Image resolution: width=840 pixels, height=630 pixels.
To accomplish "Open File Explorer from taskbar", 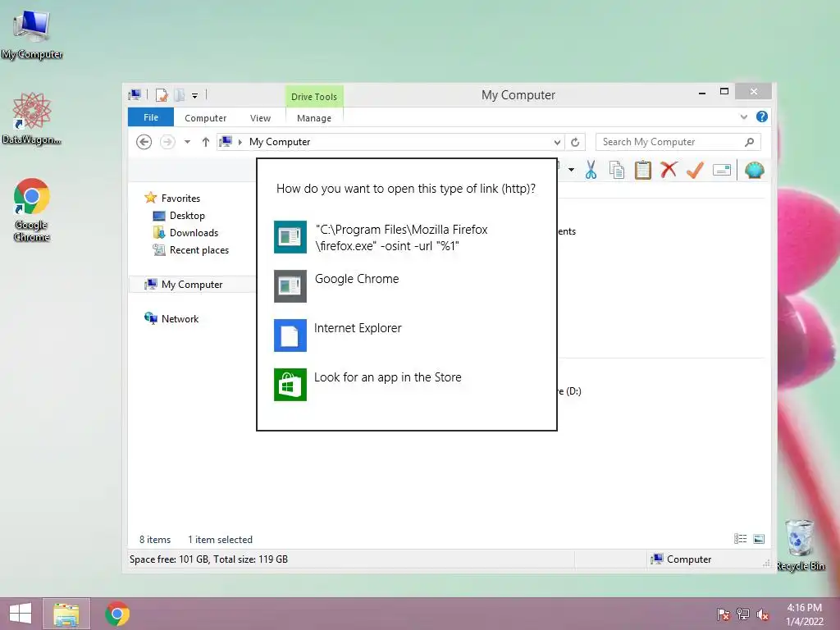I will (66, 614).
